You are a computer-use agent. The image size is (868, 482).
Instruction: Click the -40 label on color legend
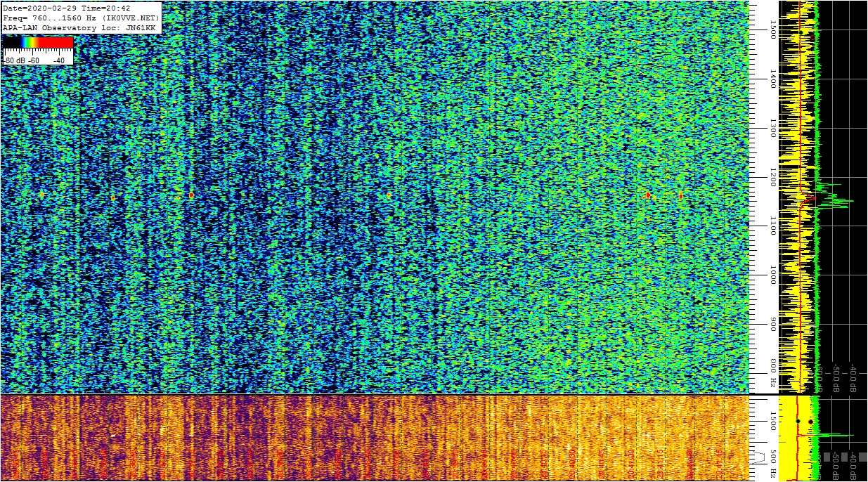pyautogui.click(x=58, y=60)
